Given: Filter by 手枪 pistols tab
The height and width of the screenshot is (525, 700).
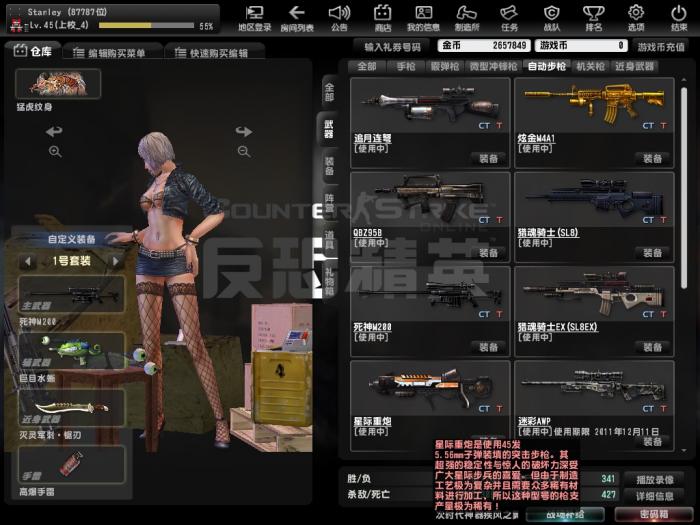Looking at the screenshot, I should pos(406,67).
